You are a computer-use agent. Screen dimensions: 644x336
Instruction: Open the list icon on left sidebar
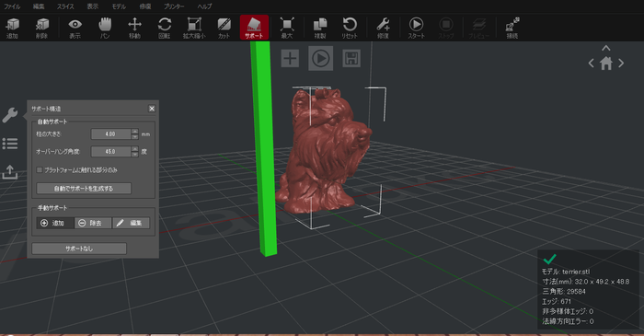click(x=10, y=144)
